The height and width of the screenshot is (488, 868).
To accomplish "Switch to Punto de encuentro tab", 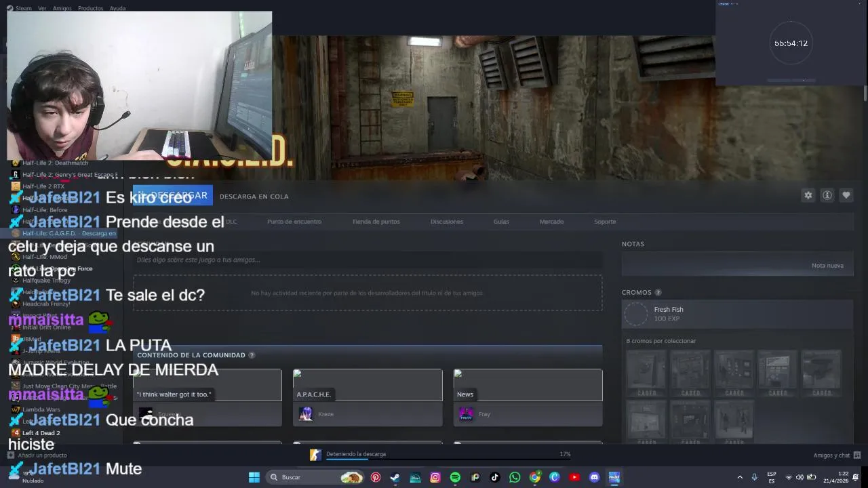I will tap(294, 222).
